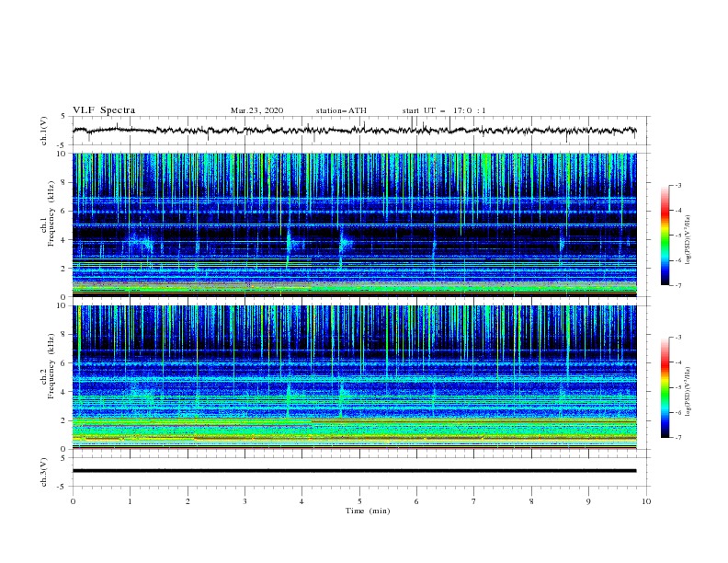Click the 'start UT = 17:0 :1' label
This screenshot has width=728, height=563.
tap(444, 110)
